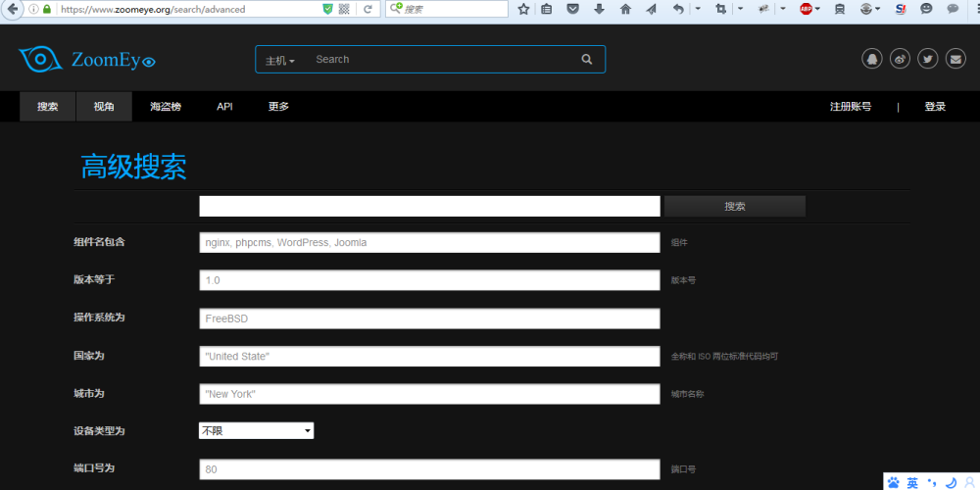Expand the ABP icon dropdown arrow

[818, 9]
